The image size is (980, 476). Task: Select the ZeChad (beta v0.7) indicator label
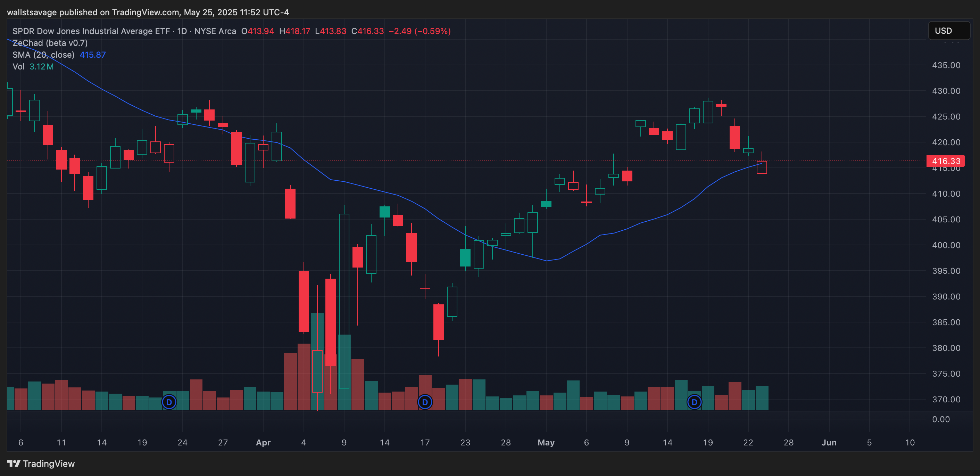coord(50,43)
